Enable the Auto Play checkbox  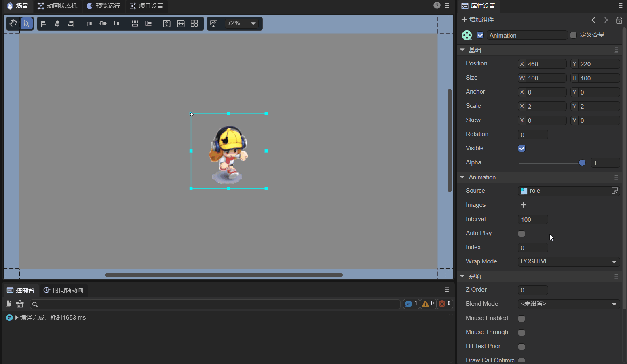pyautogui.click(x=521, y=234)
